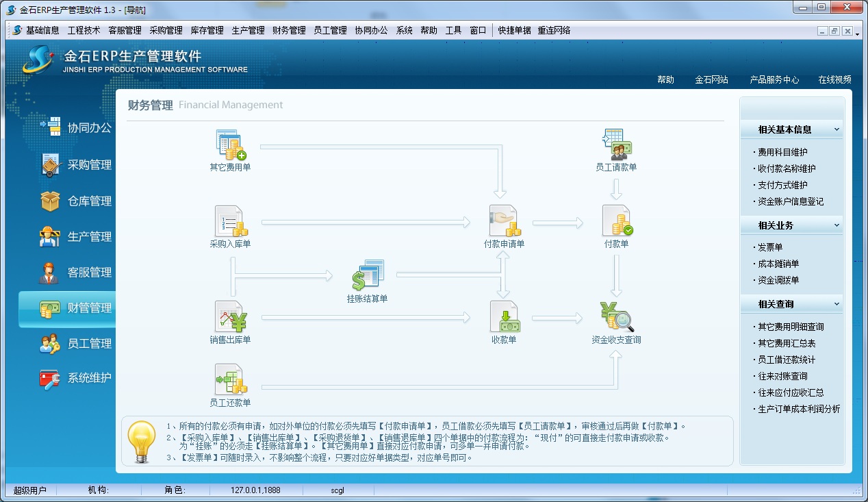Screen dimensions: 868x502
Task: Open the 销售出库单 icon
Action: (230, 318)
